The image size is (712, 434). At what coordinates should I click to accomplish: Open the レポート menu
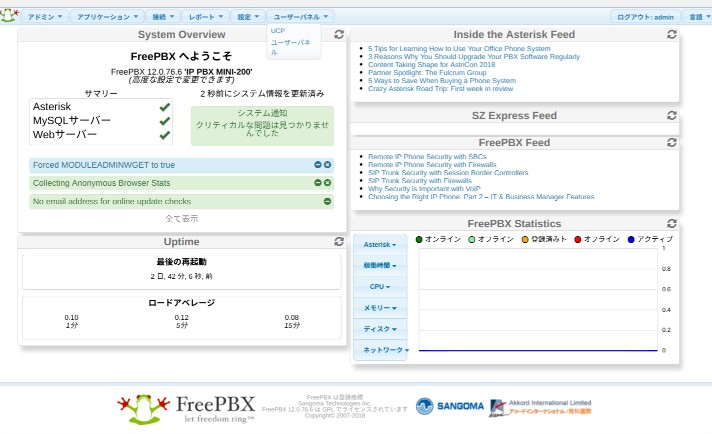point(206,17)
